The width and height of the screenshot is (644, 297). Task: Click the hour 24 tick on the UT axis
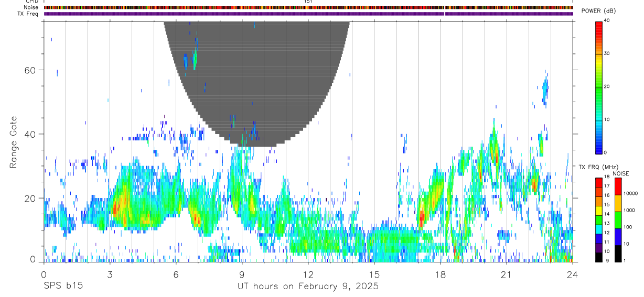(x=573, y=274)
